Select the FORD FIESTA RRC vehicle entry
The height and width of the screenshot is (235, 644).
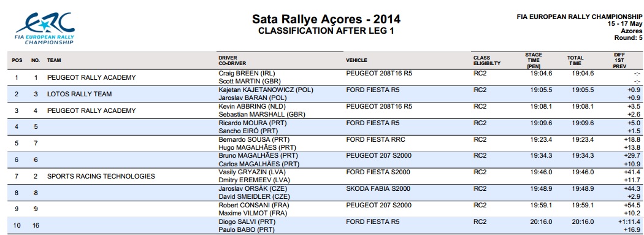(x=375, y=139)
